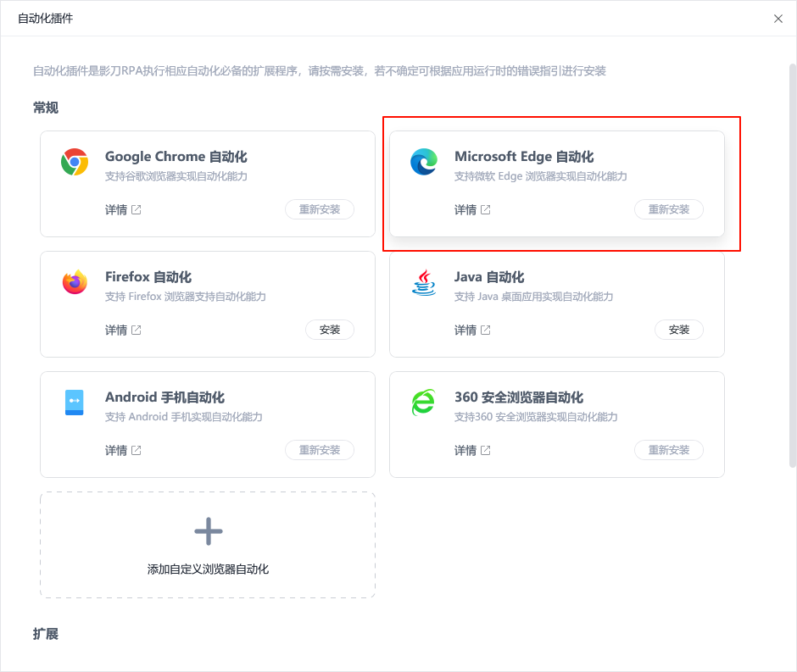The height and width of the screenshot is (672, 797).
Task: Click the 自动化插件 dialog title
Action: click(45, 19)
